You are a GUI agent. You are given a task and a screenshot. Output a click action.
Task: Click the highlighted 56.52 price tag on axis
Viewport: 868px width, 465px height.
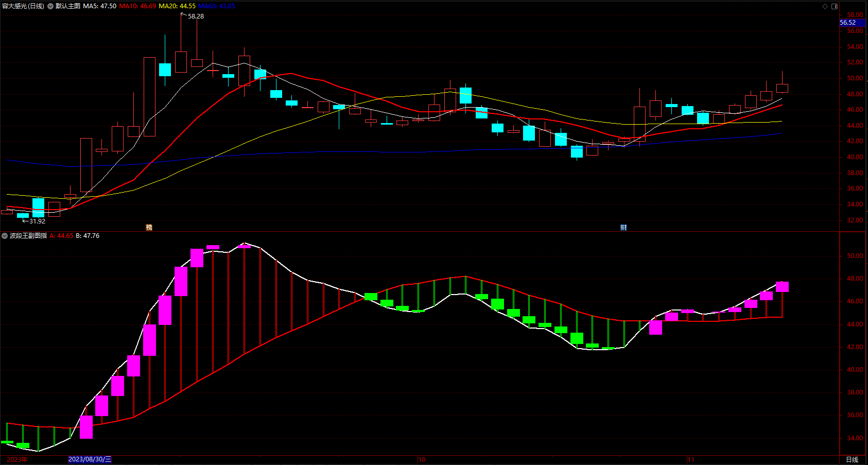pyautogui.click(x=852, y=23)
